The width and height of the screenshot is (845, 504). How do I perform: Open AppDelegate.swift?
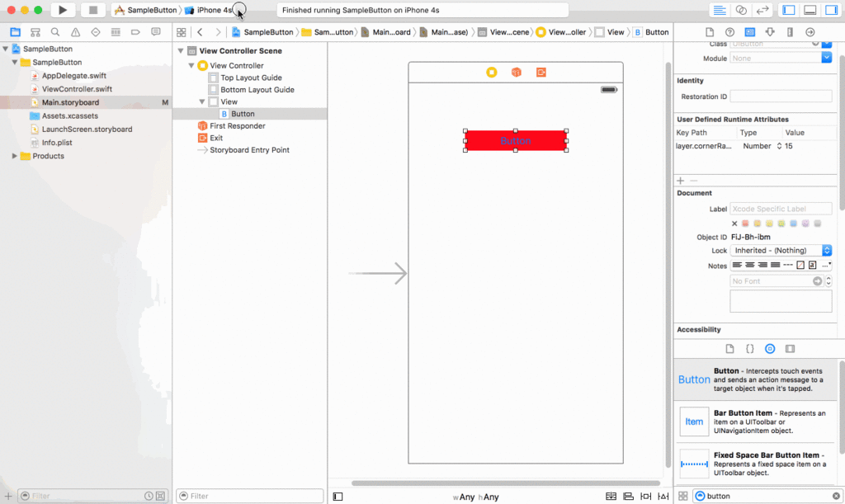point(73,75)
